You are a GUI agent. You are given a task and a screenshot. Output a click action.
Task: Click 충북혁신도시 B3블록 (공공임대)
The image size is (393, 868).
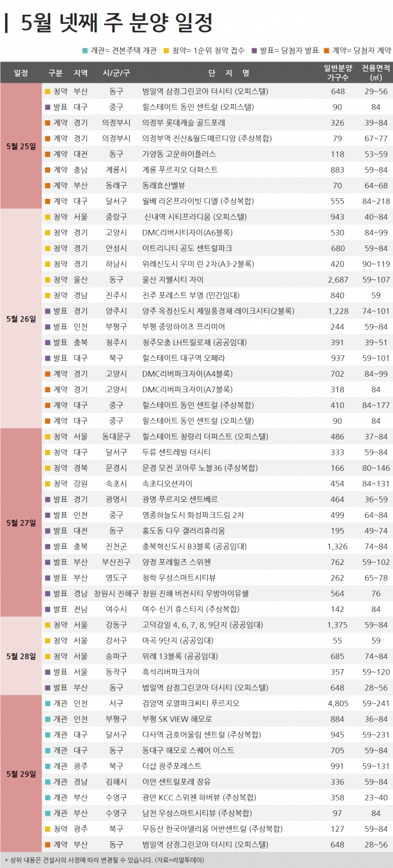coord(194,546)
